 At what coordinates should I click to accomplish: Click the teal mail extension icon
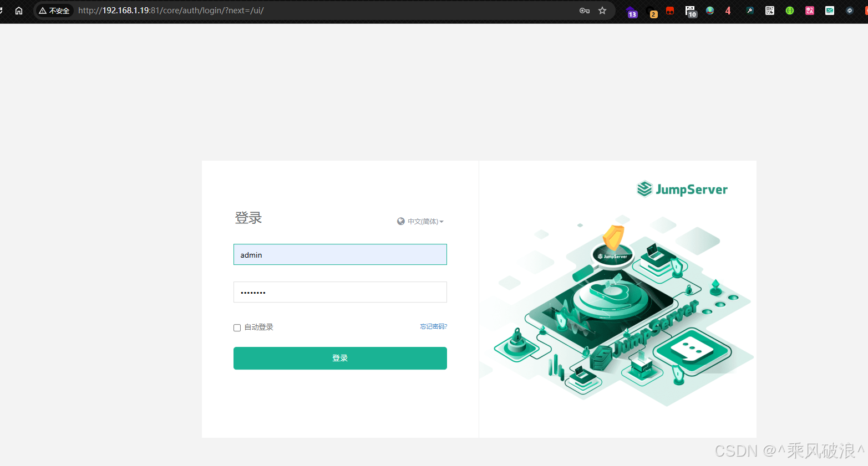(x=830, y=10)
